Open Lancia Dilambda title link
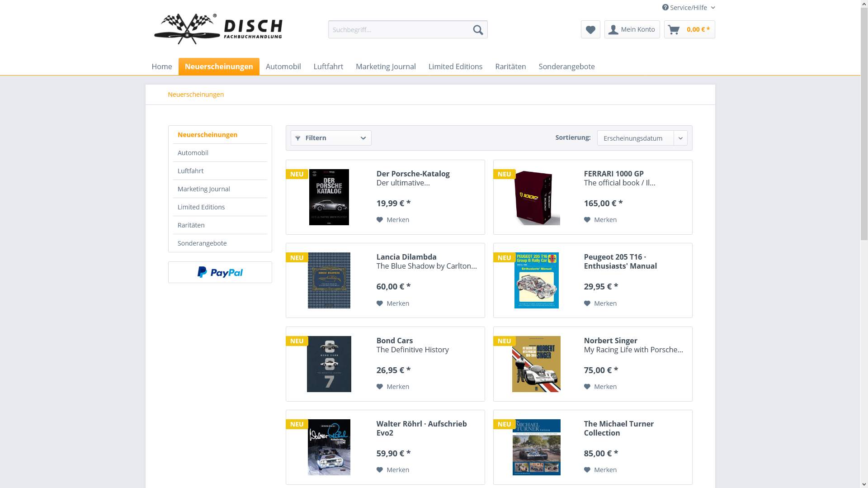 point(406,257)
